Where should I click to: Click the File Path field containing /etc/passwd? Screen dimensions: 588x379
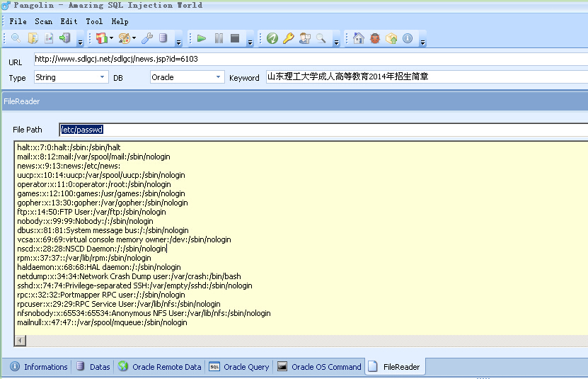323,130
